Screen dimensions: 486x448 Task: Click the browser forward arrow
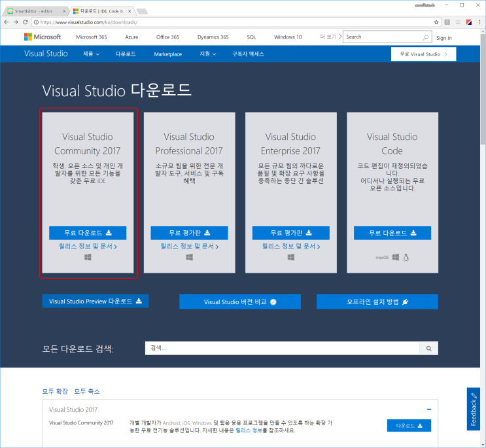(x=16, y=22)
